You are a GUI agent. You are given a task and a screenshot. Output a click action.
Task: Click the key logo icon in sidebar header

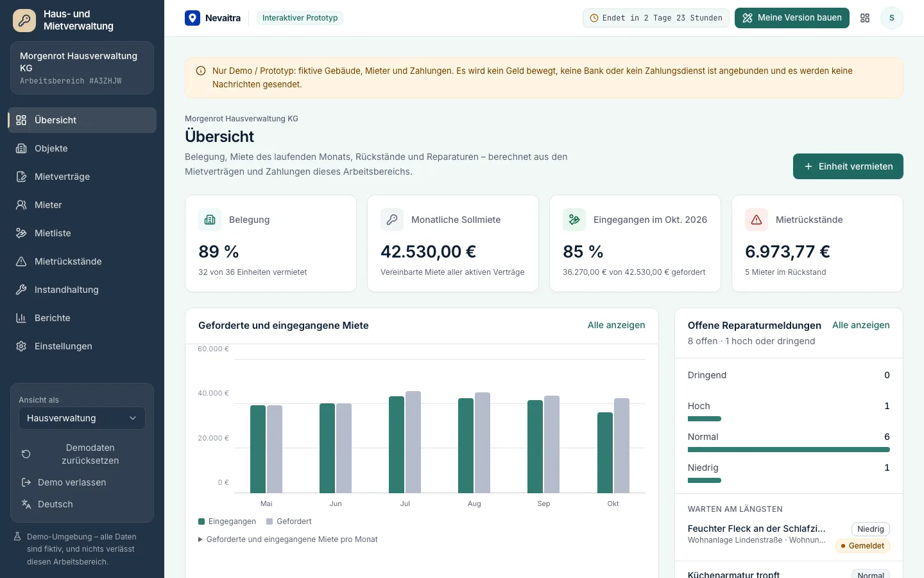click(24, 21)
